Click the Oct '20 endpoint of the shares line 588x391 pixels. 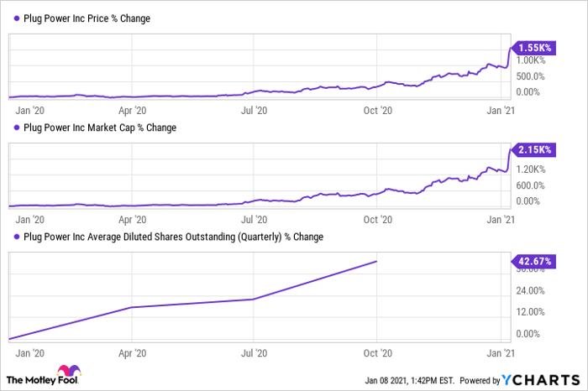(377, 262)
